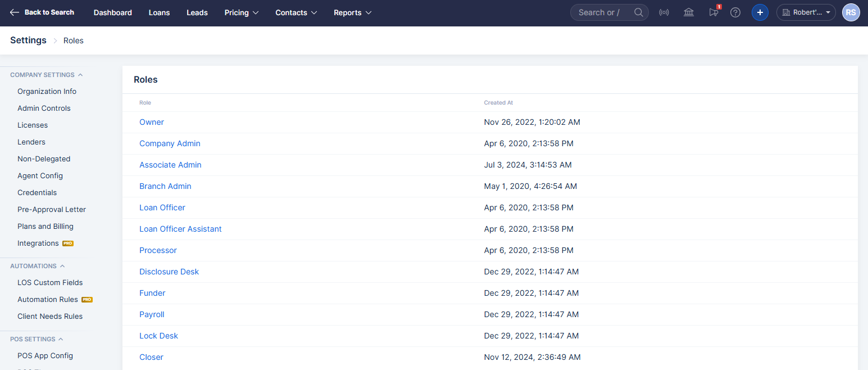Open the Loan Officer role
868x370 pixels.
coord(162,207)
